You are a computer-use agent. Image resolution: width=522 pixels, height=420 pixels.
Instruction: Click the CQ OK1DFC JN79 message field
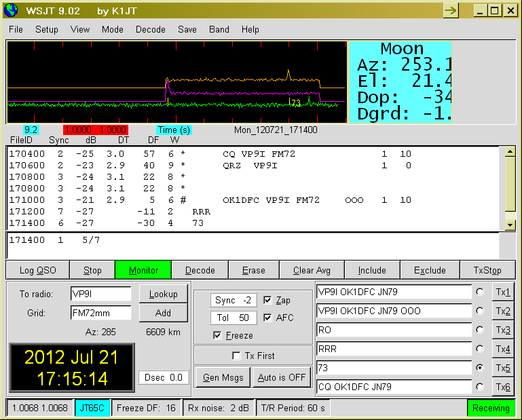(x=394, y=387)
